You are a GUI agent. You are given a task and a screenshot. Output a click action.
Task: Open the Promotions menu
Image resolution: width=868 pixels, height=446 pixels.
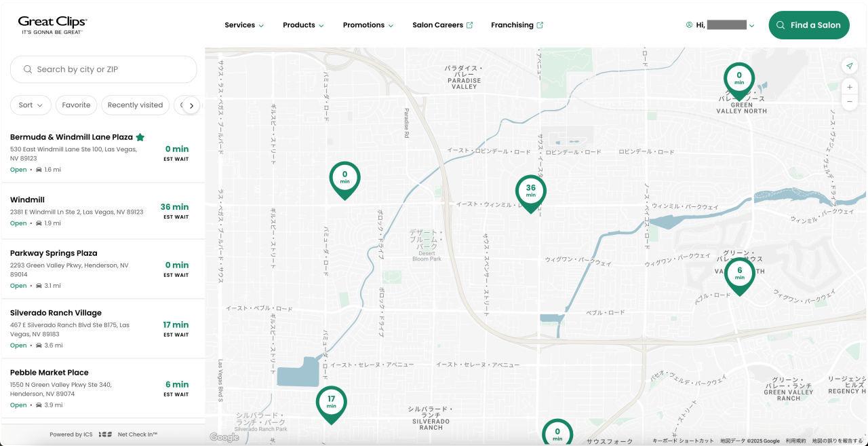tap(368, 25)
